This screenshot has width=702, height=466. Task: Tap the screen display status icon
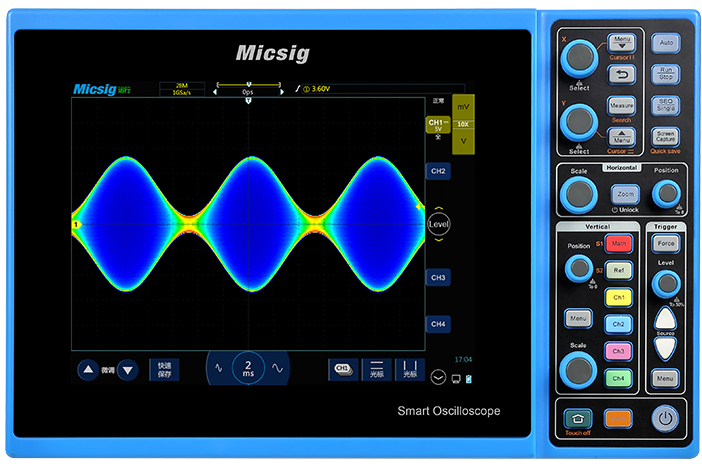click(456, 379)
